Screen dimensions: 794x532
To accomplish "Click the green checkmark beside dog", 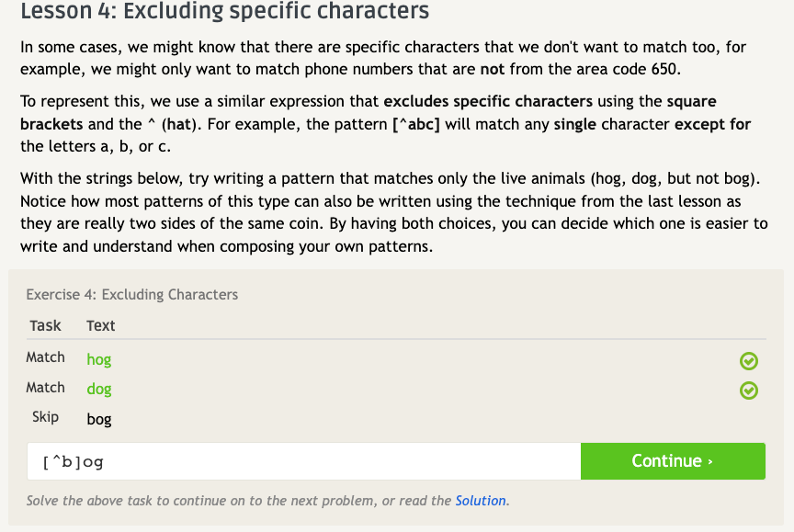I will click(748, 391).
